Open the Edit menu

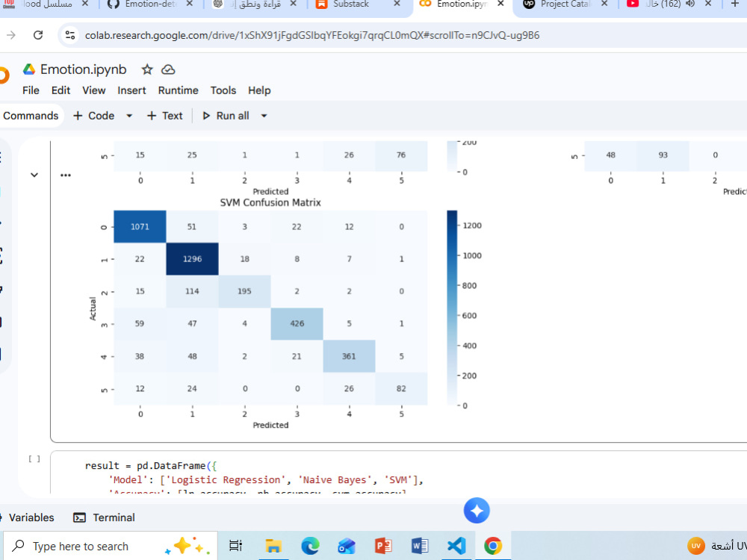pos(61,90)
